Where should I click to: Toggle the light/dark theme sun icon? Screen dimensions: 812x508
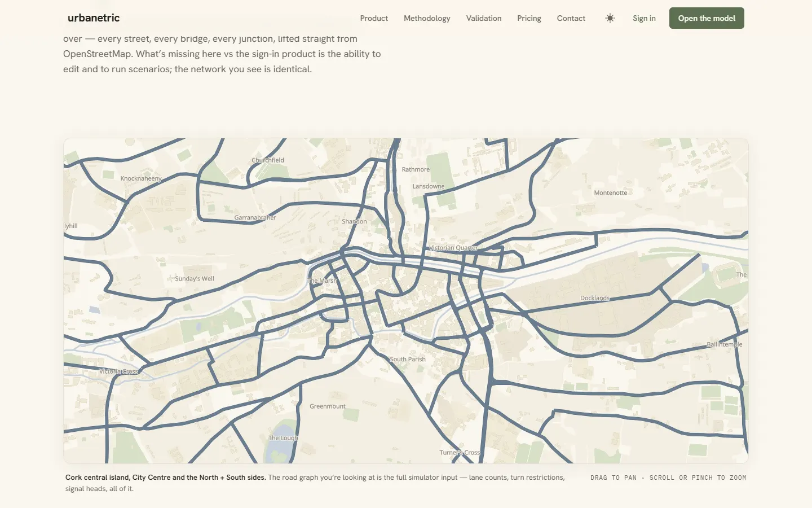pyautogui.click(x=610, y=18)
